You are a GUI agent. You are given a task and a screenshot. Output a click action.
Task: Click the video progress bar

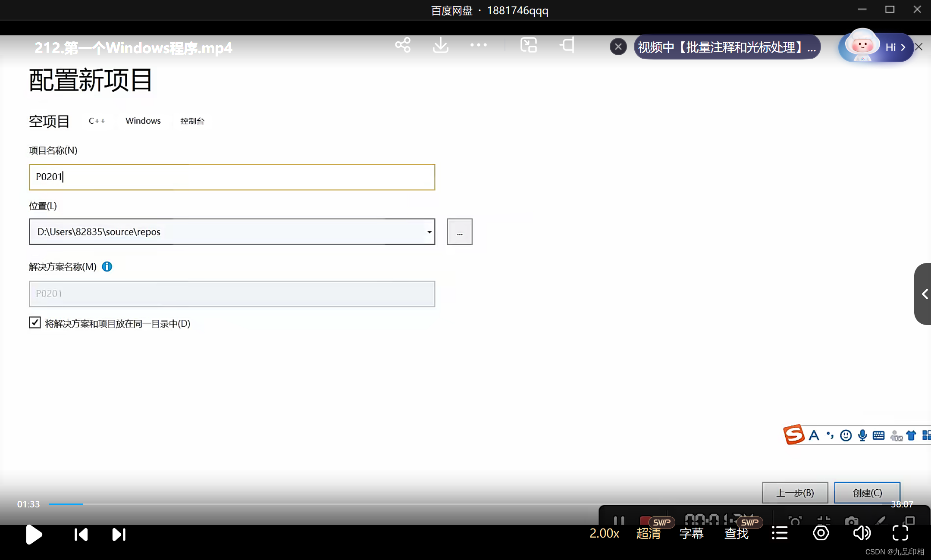[302, 504]
